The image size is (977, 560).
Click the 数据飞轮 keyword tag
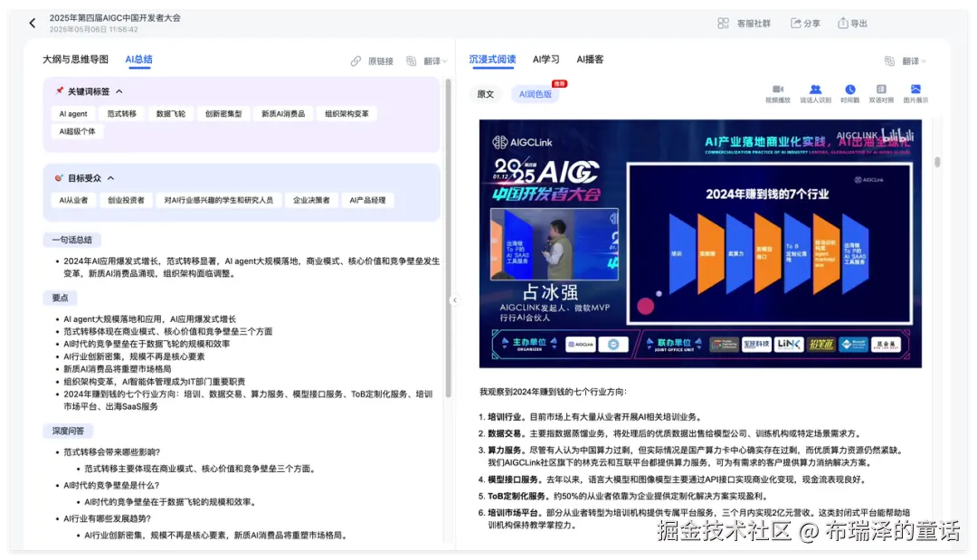pyautogui.click(x=171, y=114)
